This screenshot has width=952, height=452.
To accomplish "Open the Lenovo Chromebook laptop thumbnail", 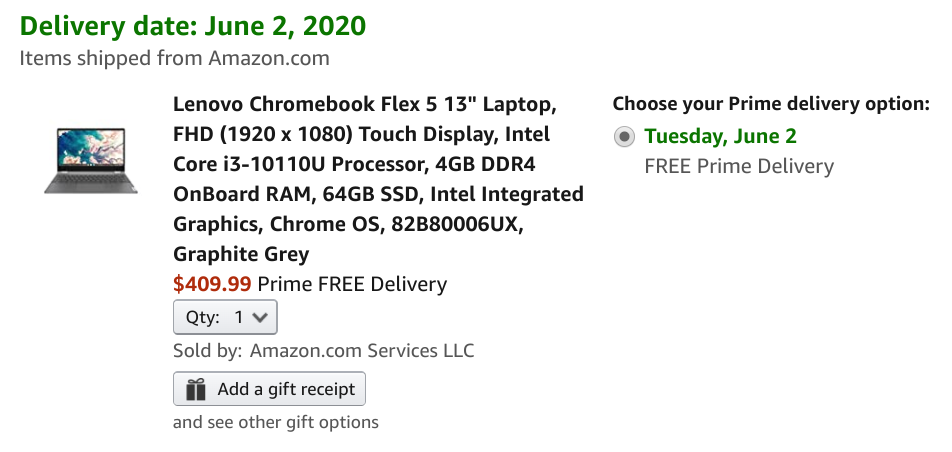I will 91,160.
